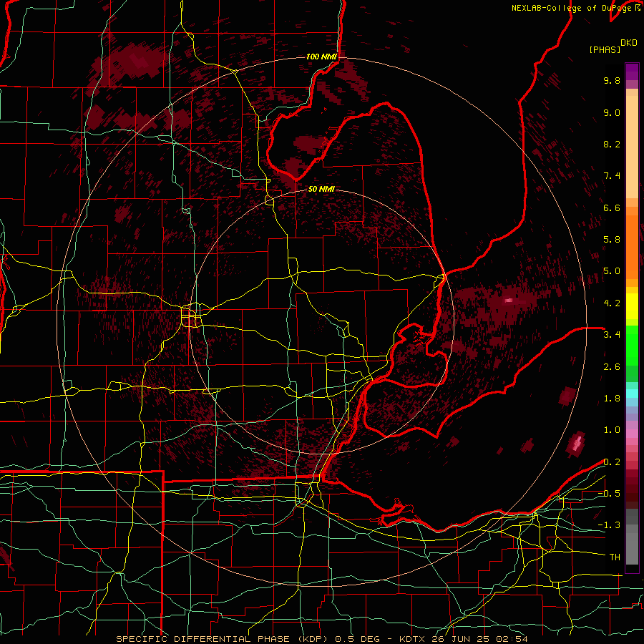Viewport: 644px width, 644px height.
Task: Click the bright pink echo cell near the right edge
Action: 577,443
